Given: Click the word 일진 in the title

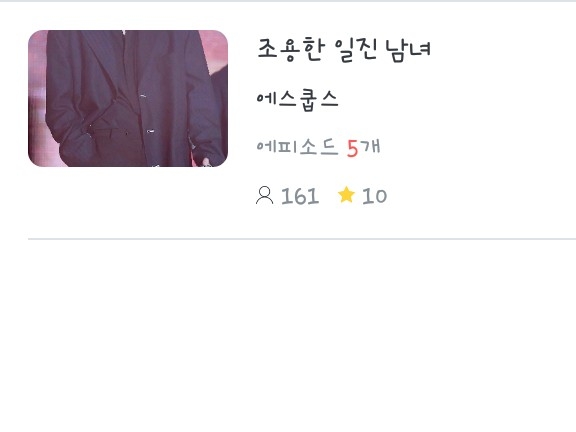Looking at the screenshot, I should [x=356, y=50].
